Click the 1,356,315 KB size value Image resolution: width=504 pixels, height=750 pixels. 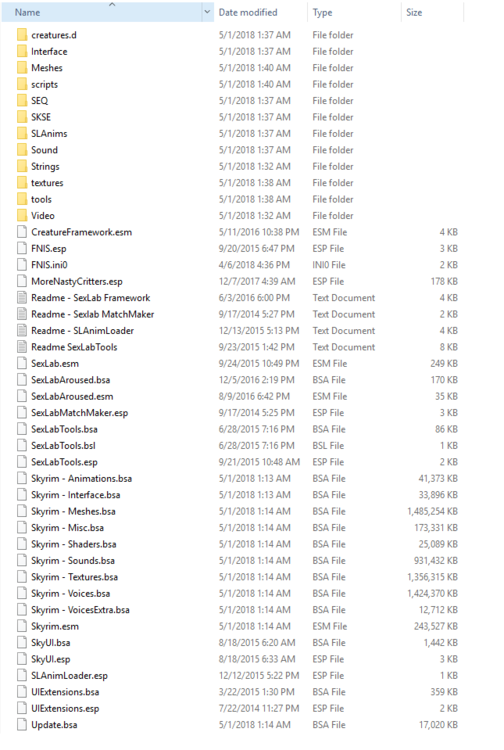click(x=432, y=577)
